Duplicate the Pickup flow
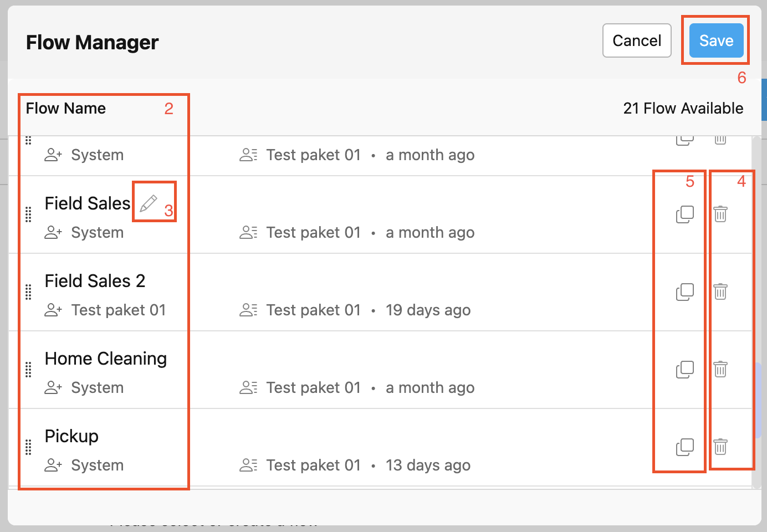 (685, 446)
